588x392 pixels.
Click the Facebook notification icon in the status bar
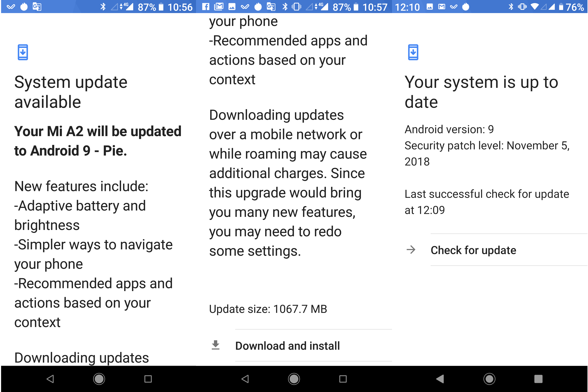206,7
